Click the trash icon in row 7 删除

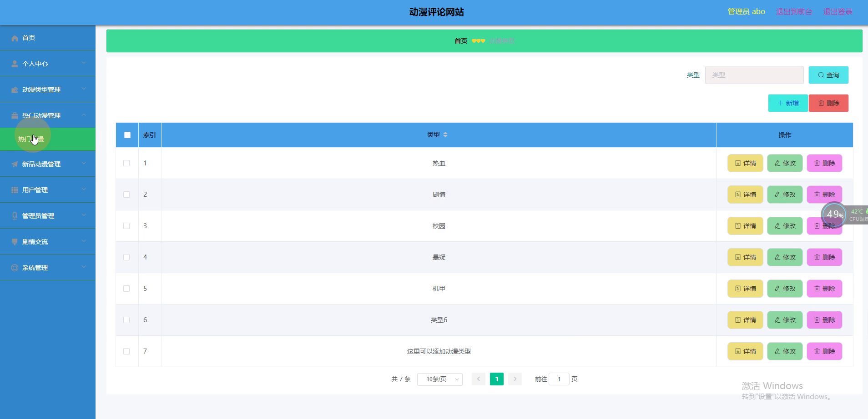coord(817,351)
